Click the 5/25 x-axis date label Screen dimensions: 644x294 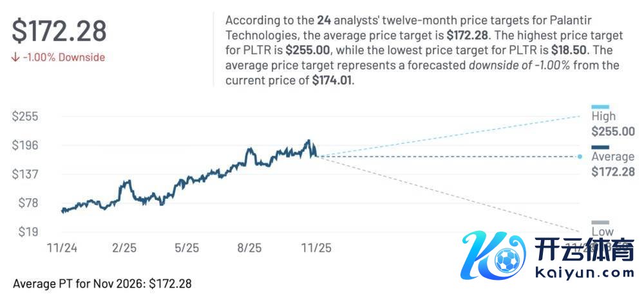click(187, 247)
